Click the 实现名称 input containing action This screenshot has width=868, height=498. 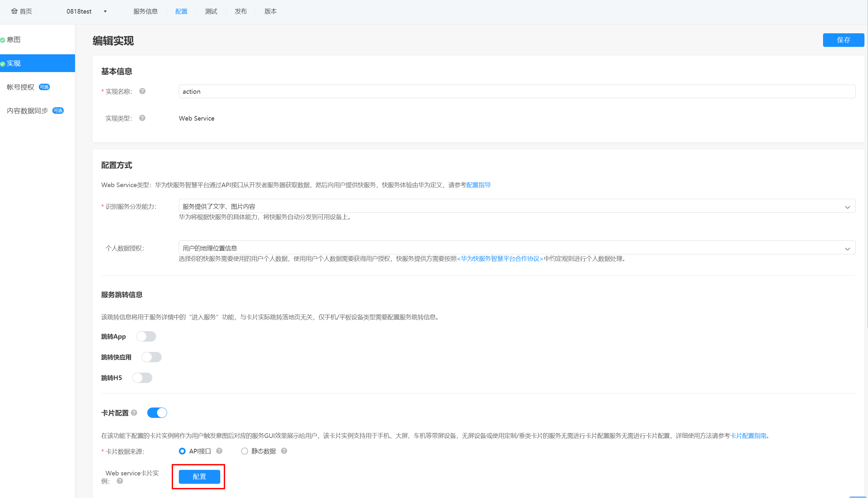(x=517, y=91)
